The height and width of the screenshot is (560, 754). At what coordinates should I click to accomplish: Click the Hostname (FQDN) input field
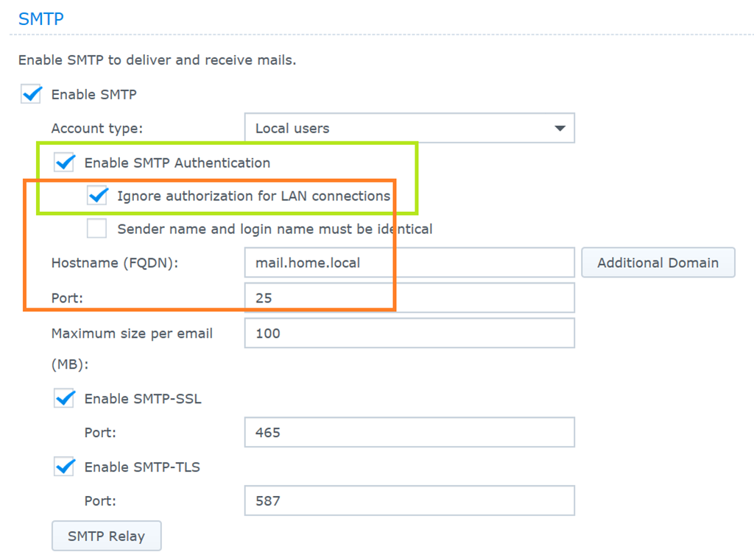tap(409, 263)
